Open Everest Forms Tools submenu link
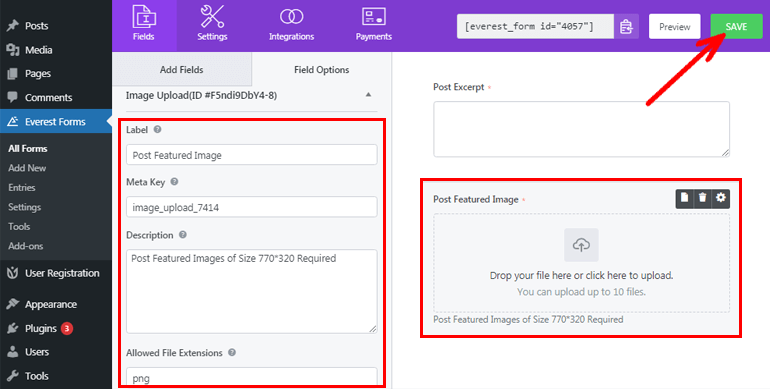 [19, 226]
